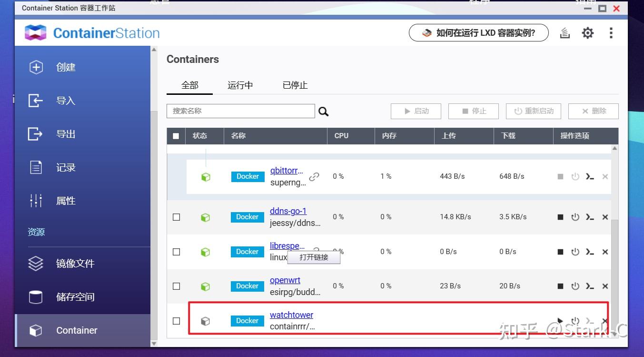Open terminal for openwrt container

point(590,286)
